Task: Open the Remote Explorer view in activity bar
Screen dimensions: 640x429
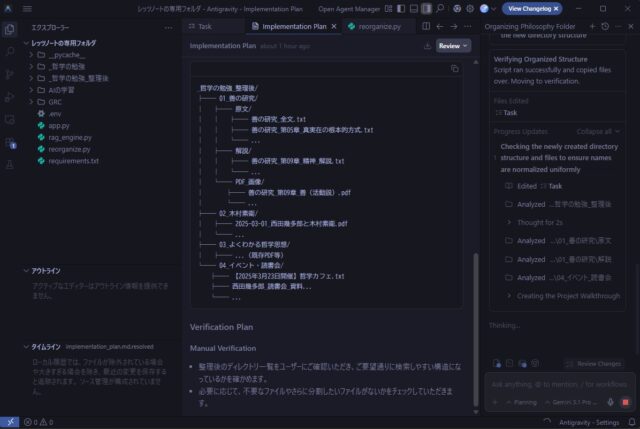Action: [x=9, y=120]
